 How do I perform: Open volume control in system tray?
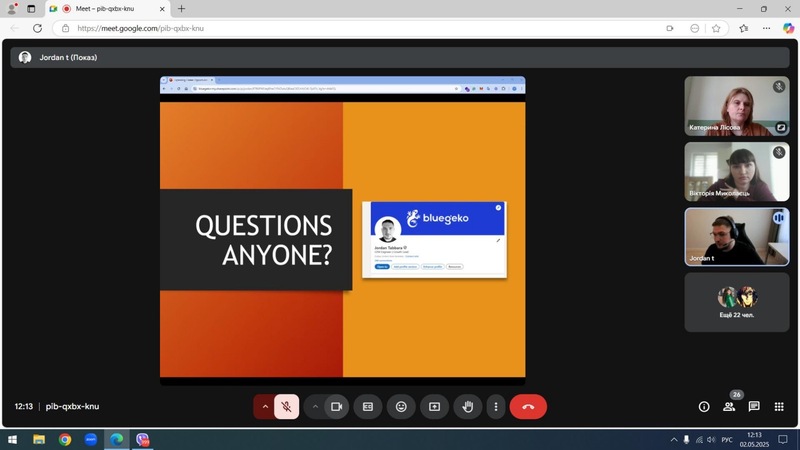(x=711, y=439)
